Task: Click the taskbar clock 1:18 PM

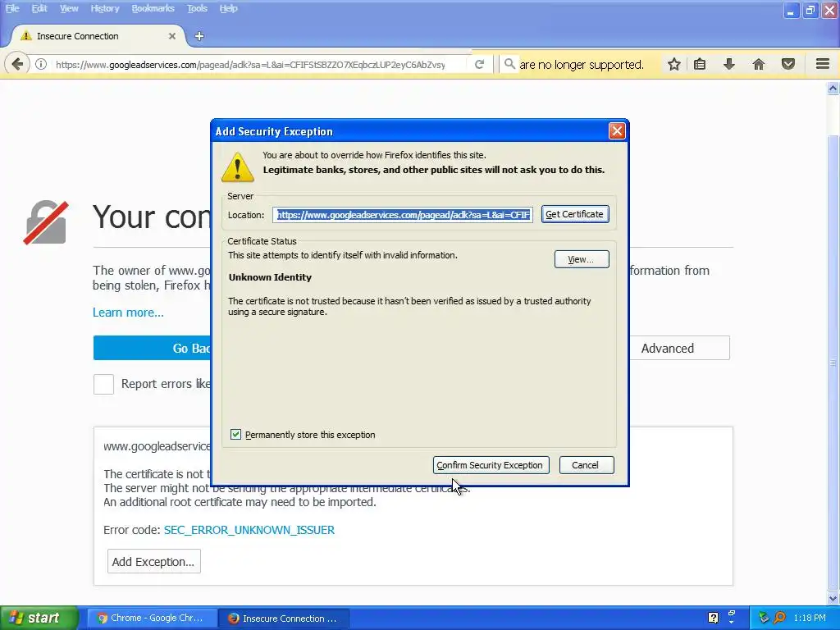Action: coord(810,618)
